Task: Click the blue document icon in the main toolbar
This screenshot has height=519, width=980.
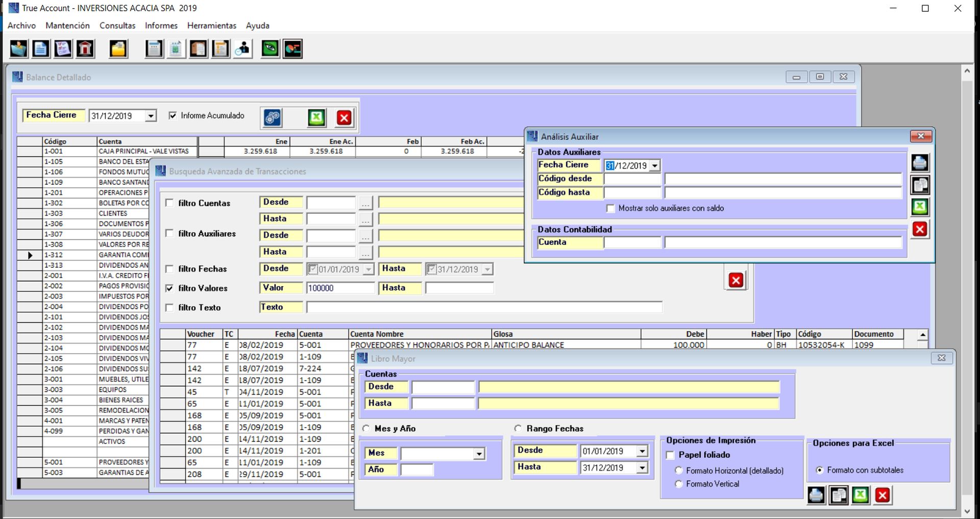Action: point(41,49)
